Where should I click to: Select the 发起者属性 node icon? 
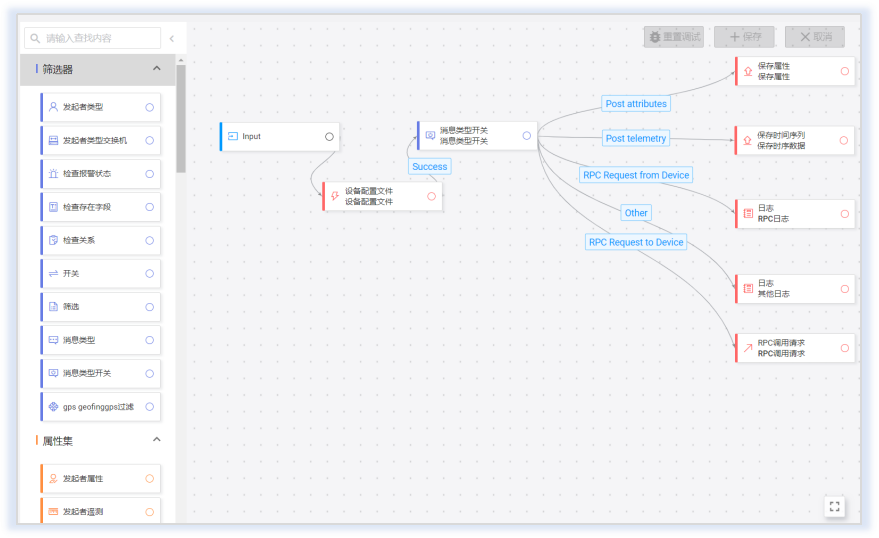53,479
